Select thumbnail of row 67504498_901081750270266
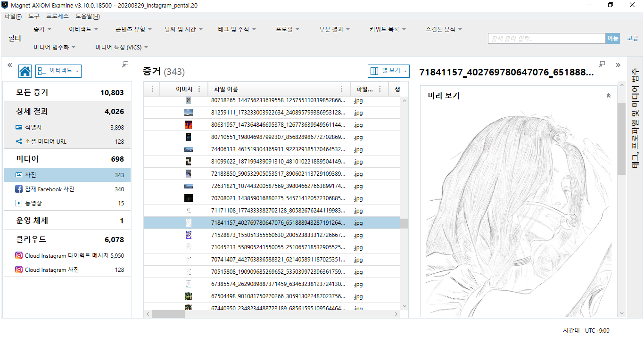The width and height of the screenshot is (644, 343). pyautogui.click(x=189, y=296)
